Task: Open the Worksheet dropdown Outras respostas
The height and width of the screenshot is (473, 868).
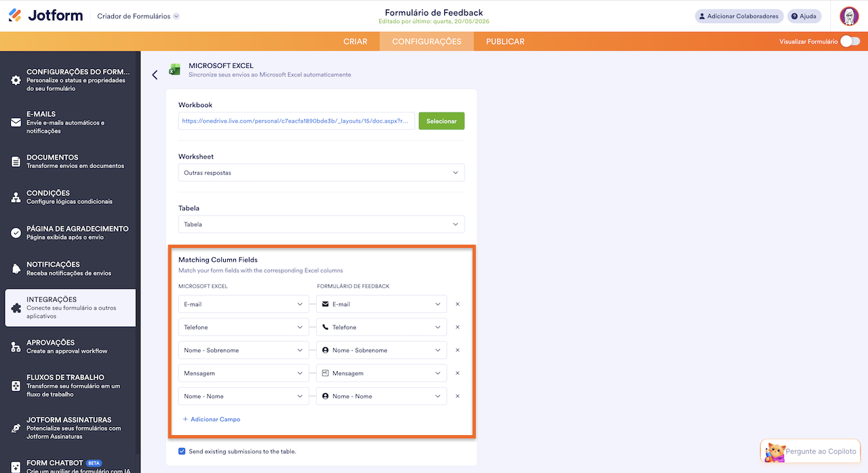Action: [321, 173]
